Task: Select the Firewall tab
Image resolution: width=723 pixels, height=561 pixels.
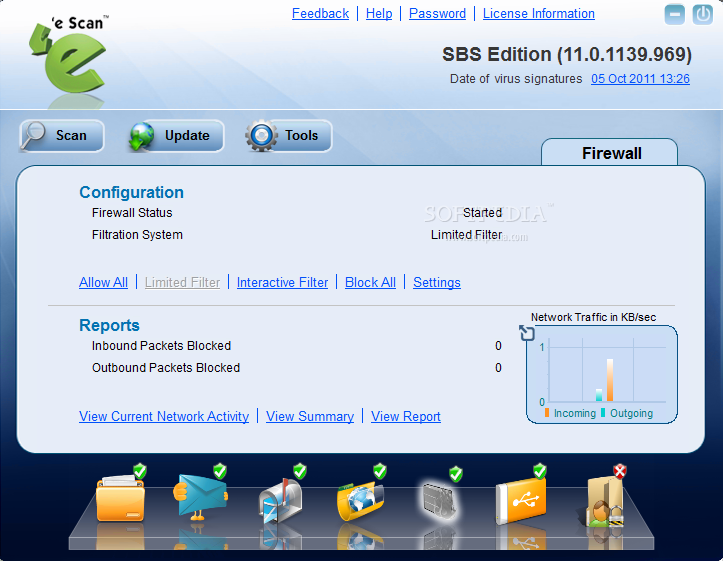Action: click(x=610, y=153)
